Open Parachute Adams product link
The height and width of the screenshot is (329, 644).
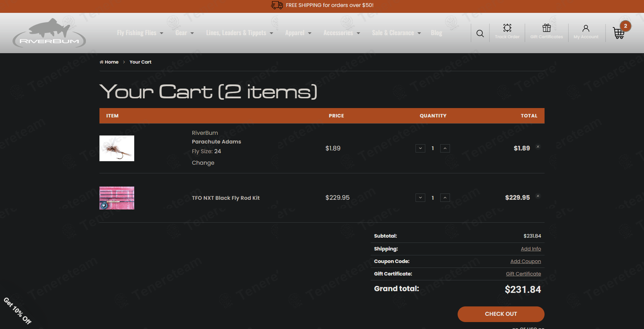pyautogui.click(x=216, y=142)
